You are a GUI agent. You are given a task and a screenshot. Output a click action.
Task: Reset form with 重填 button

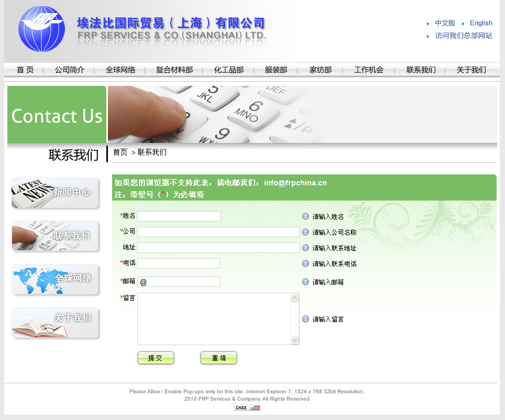click(218, 358)
